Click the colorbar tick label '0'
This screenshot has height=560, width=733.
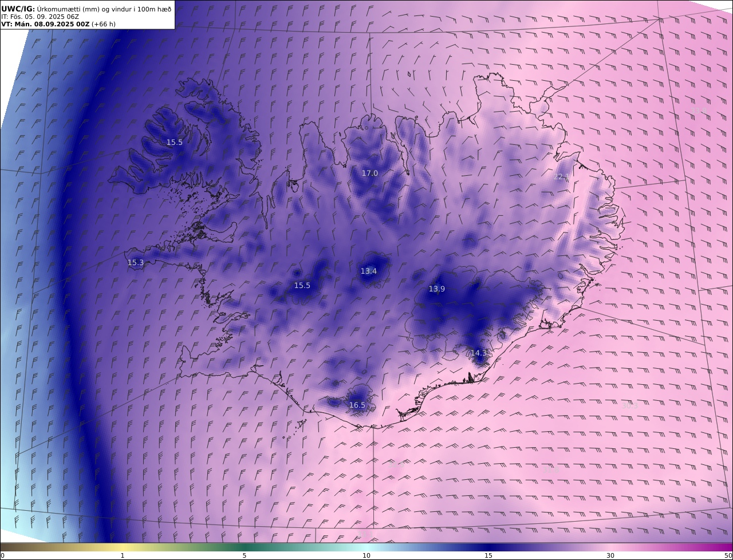tap(2, 555)
